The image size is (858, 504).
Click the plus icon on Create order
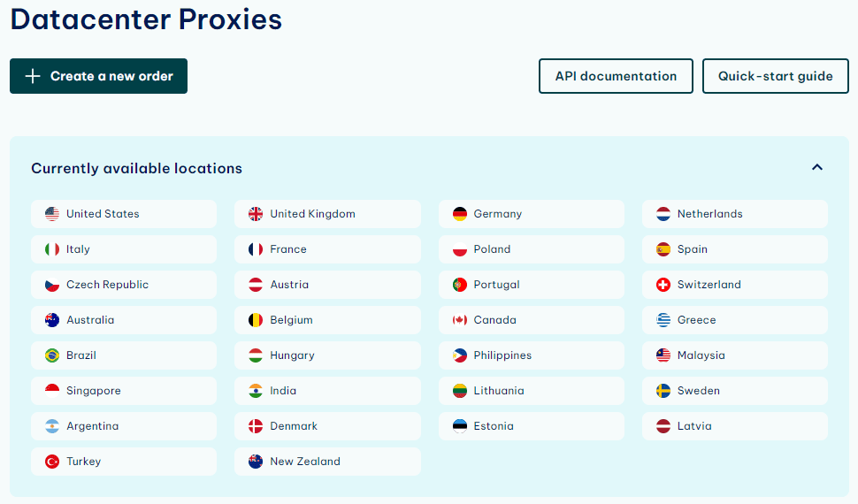33,76
